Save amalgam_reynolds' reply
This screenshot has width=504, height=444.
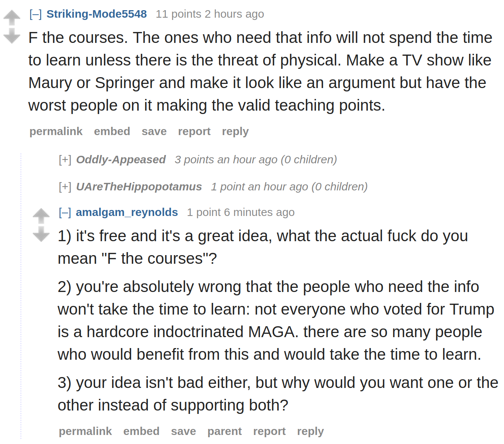click(x=184, y=431)
